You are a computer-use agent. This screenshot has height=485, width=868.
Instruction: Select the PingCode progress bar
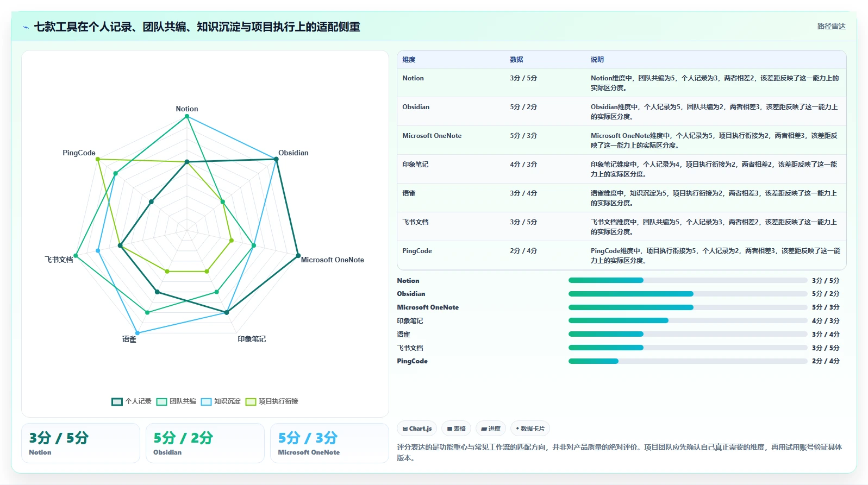pos(688,361)
